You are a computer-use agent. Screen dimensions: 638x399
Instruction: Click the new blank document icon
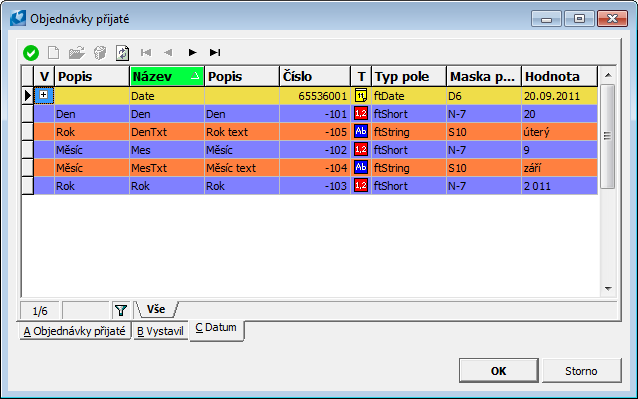pyautogui.click(x=53, y=52)
